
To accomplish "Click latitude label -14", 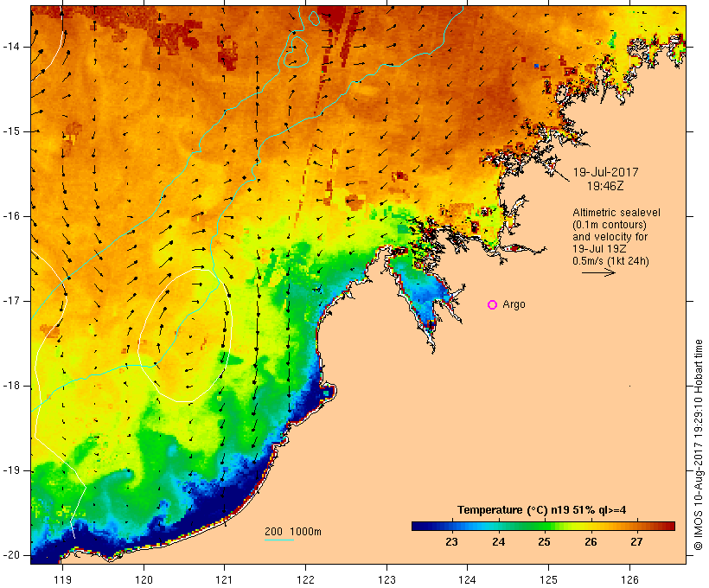I will (10, 47).
